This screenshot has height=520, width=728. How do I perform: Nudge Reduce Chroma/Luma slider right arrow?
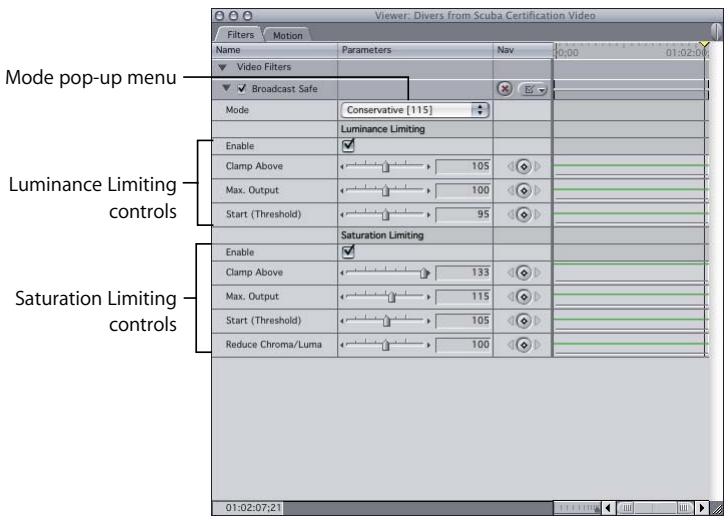click(x=429, y=345)
